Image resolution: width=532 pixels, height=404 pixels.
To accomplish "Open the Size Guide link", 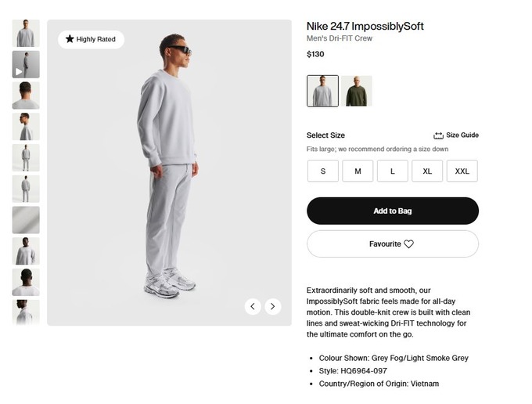I will [x=456, y=135].
